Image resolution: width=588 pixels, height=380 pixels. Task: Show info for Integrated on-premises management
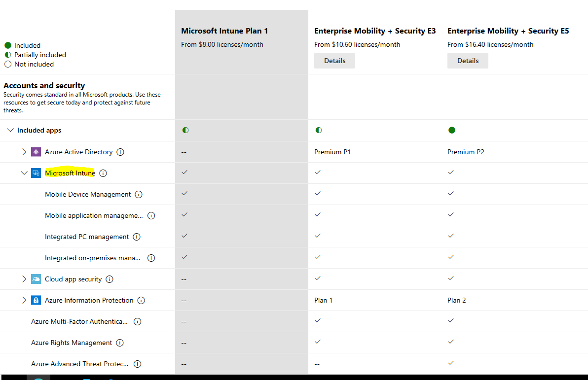coord(151,258)
